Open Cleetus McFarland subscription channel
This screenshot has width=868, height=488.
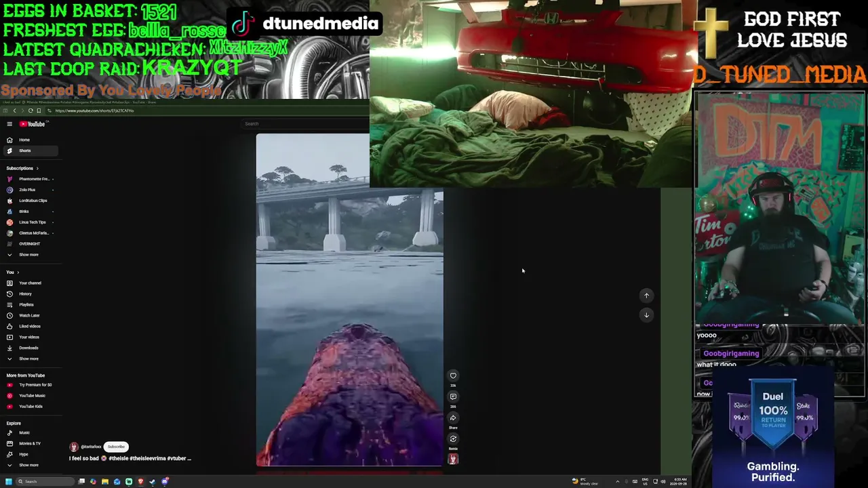coord(30,233)
